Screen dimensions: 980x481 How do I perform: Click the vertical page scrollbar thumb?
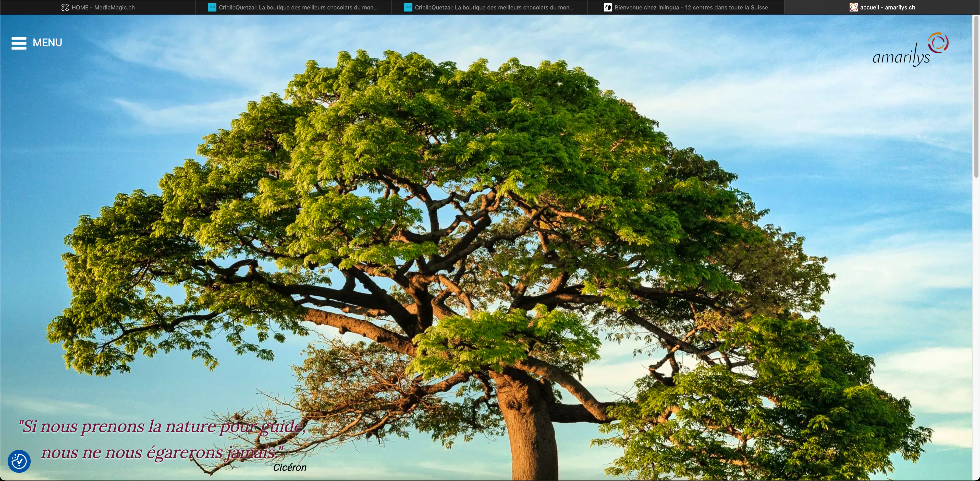click(x=976, y=97)
